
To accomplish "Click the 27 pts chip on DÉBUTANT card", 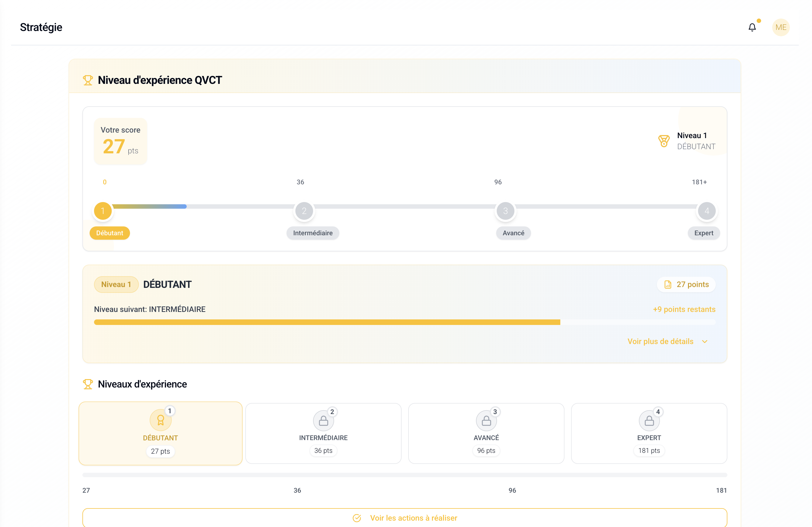I will pyautogui.click(x=160, y=451).
